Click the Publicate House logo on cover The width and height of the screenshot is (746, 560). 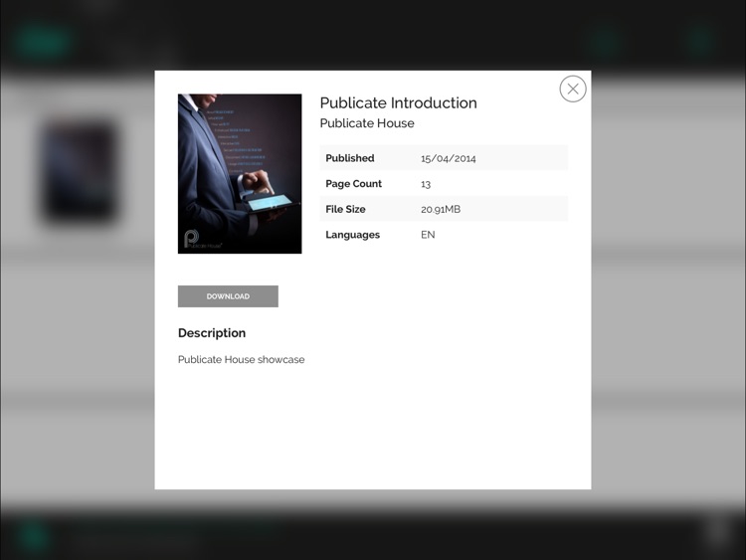click(x=203, y=240)
